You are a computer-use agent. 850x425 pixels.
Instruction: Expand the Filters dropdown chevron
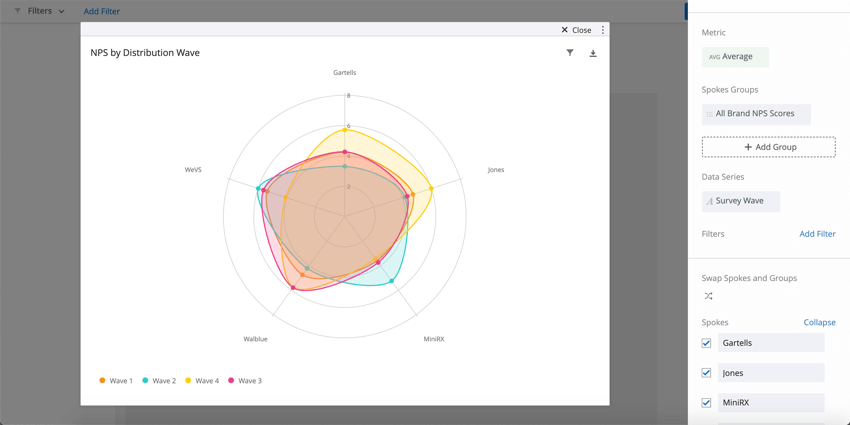click(62, 12)
